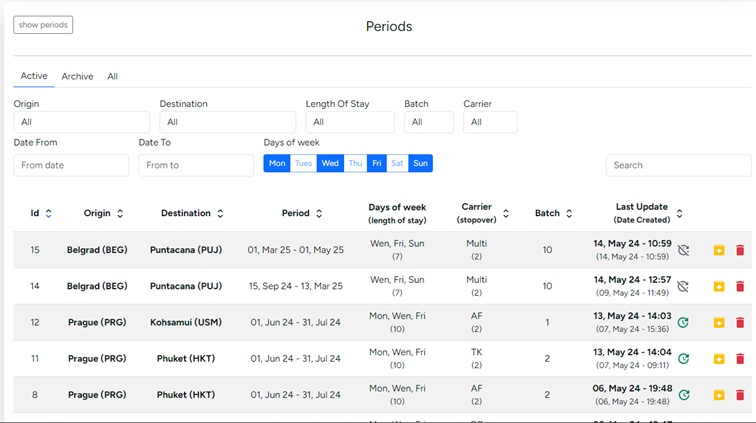The image size is (756, 423).
Task: Click the sync-disabled icon for period 15
Action: click(684, 250)
